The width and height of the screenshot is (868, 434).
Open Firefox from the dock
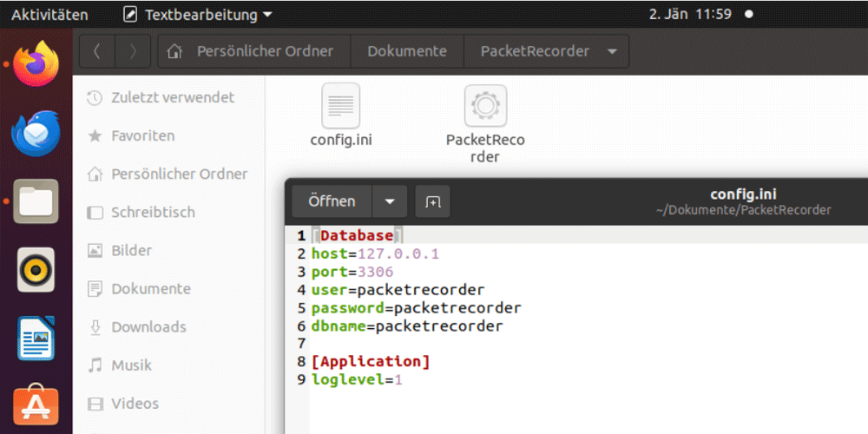point(36,63)
